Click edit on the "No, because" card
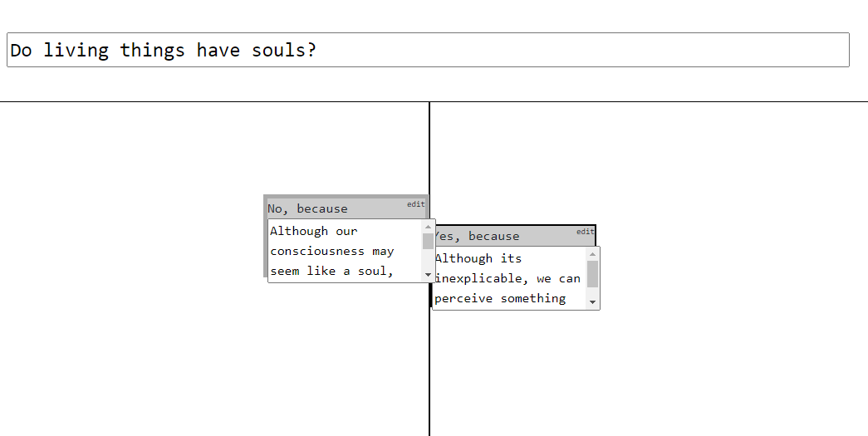Viewport: 868px width, 436px height. tap(416, 204)
